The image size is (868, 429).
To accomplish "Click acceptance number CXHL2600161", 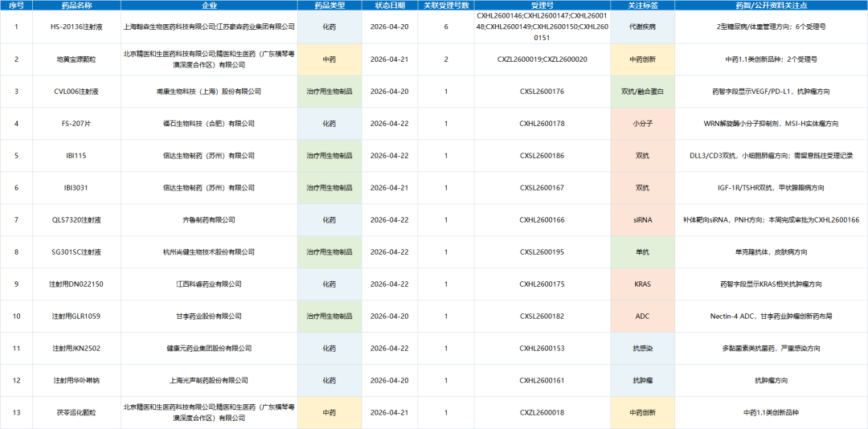I will tap(542, 380).
